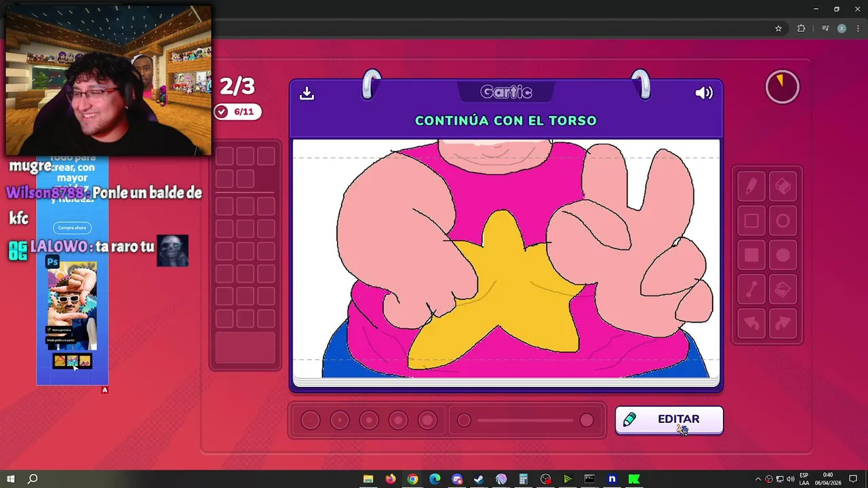Viewport: 868px width, 488px height.
Task: Bookmark page with Chrome star icon
Action: [x=778, y=28]
